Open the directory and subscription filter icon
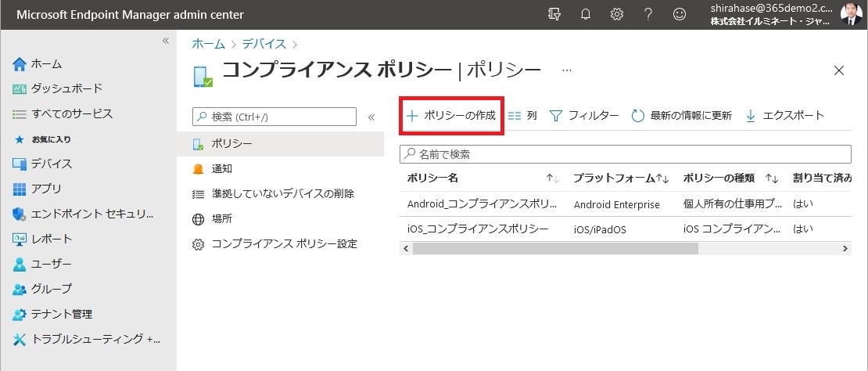 (554, 15)
